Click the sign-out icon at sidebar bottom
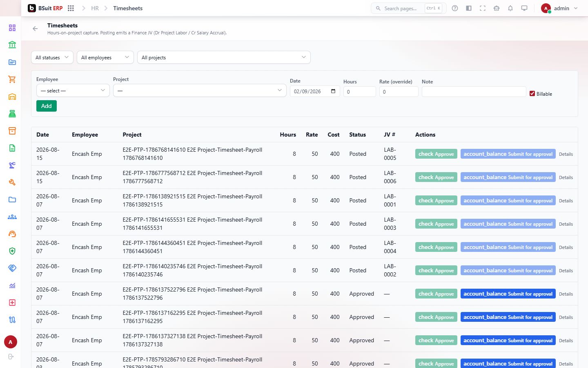The height and width of the screenshot is (368, 588). pos(11,357)
